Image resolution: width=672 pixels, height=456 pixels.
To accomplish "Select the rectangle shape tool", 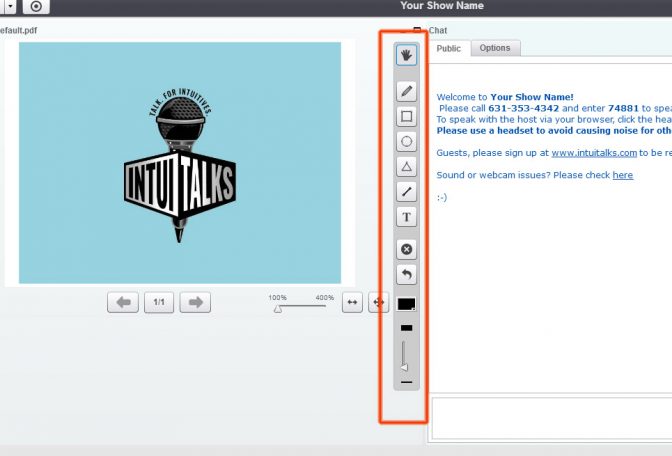I will pyautogui.click(x=406, y=116).
